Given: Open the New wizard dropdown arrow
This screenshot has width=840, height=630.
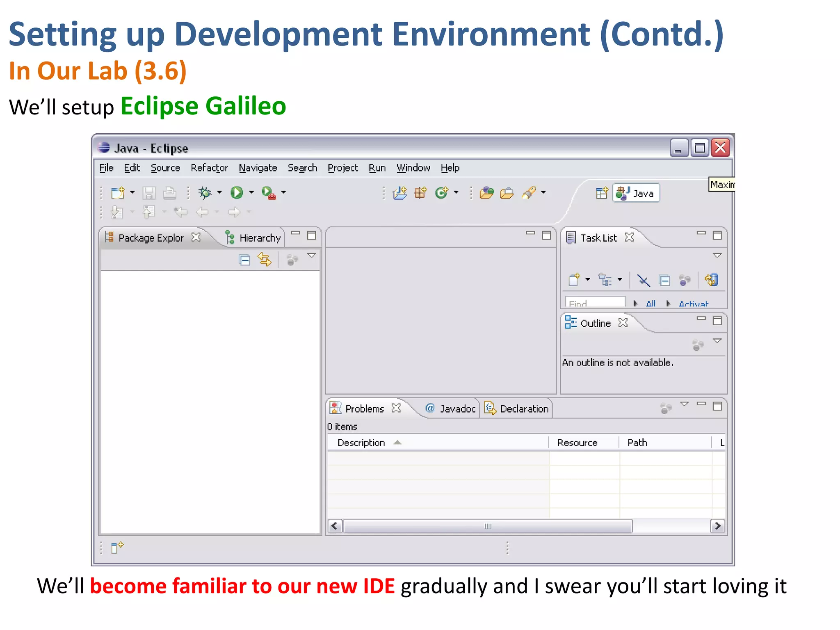Looking at the screenshot, I should 132,192.
